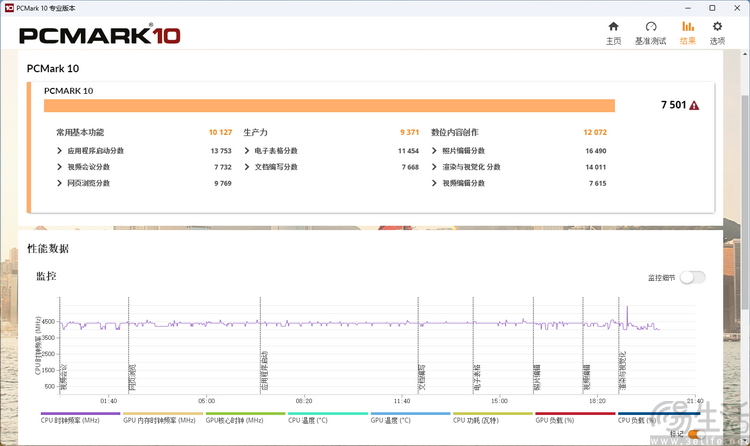
Task: Open the 选项 options gear icon
Action: [717, 26]
